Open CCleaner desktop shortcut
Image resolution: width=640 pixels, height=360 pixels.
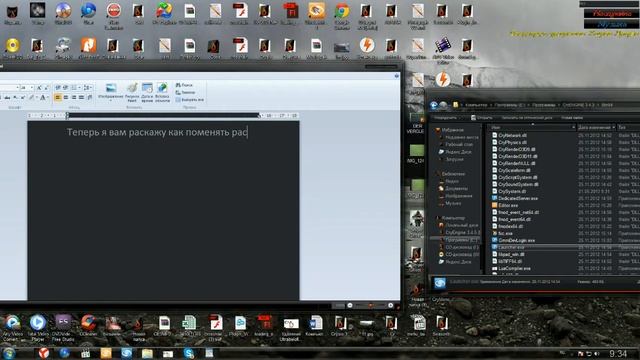[88, 325]
